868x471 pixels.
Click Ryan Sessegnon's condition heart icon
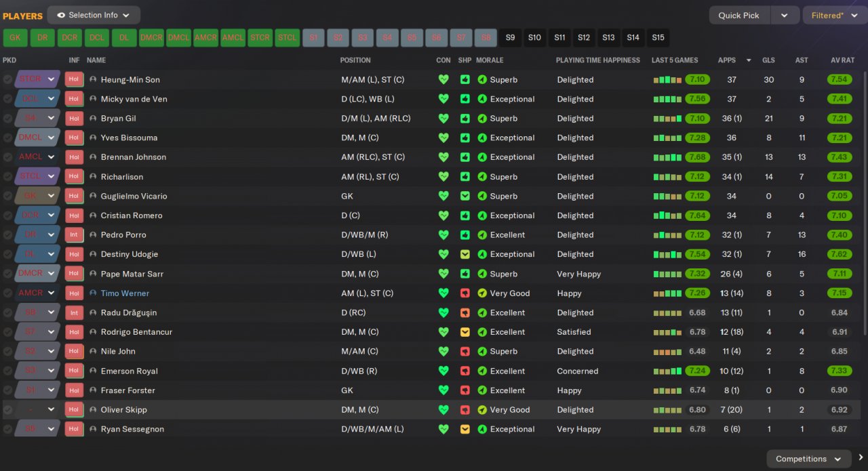click(x=443, y=429)
